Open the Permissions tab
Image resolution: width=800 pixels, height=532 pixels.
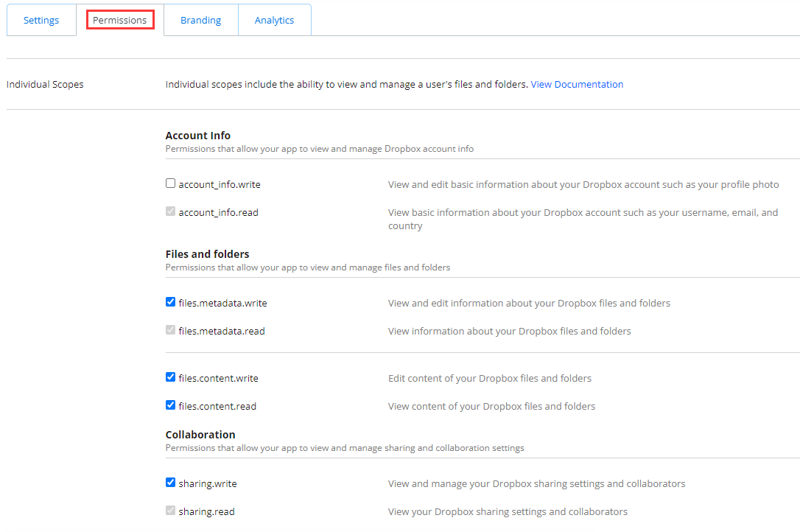(x=120, y=20)
